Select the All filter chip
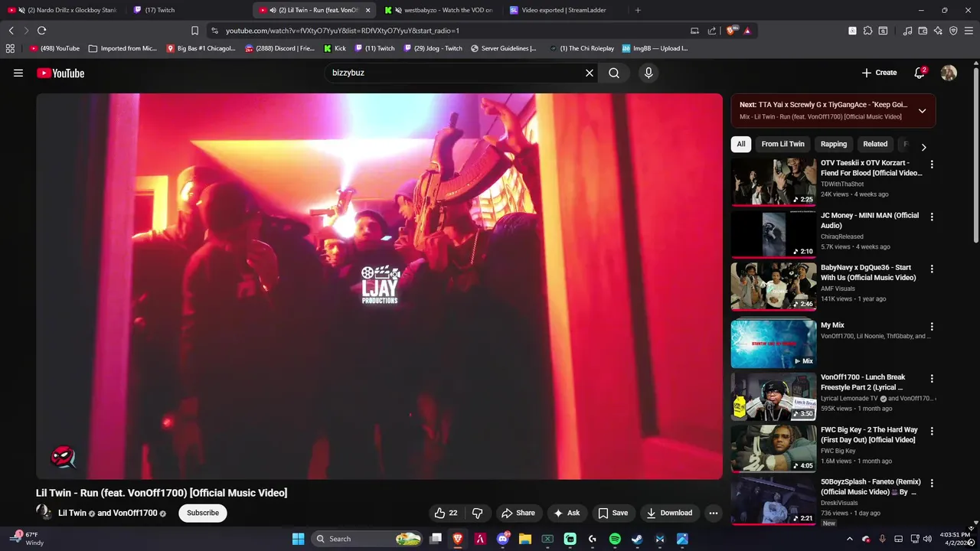The image size is (980, 551). click(741, 144)
